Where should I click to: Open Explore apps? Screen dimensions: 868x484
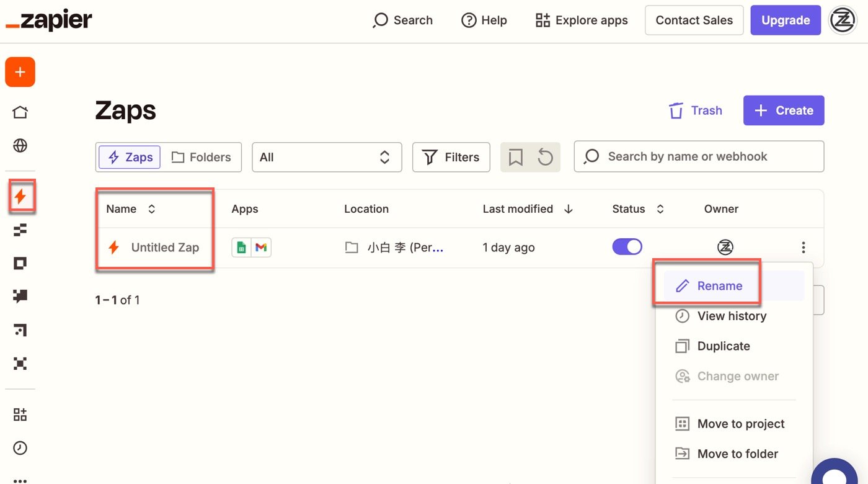(582, 20)
